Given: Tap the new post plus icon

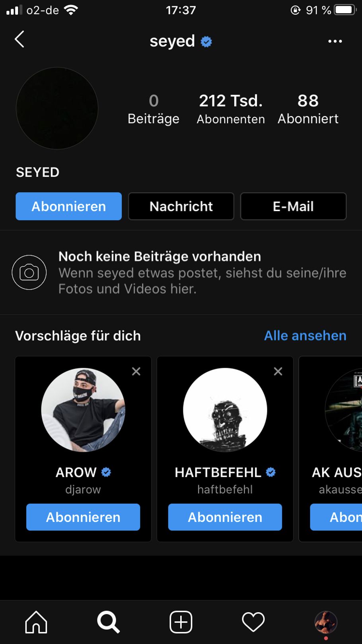Looking at the screenshot, I should (x=181, y=622).
